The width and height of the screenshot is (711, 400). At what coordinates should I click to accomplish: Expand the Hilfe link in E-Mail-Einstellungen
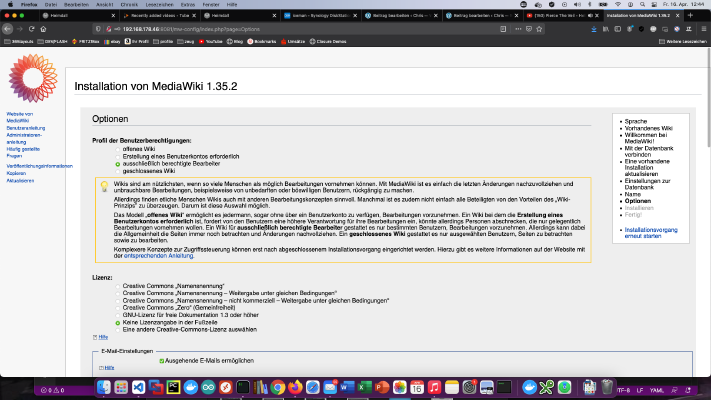click(109, 368)
